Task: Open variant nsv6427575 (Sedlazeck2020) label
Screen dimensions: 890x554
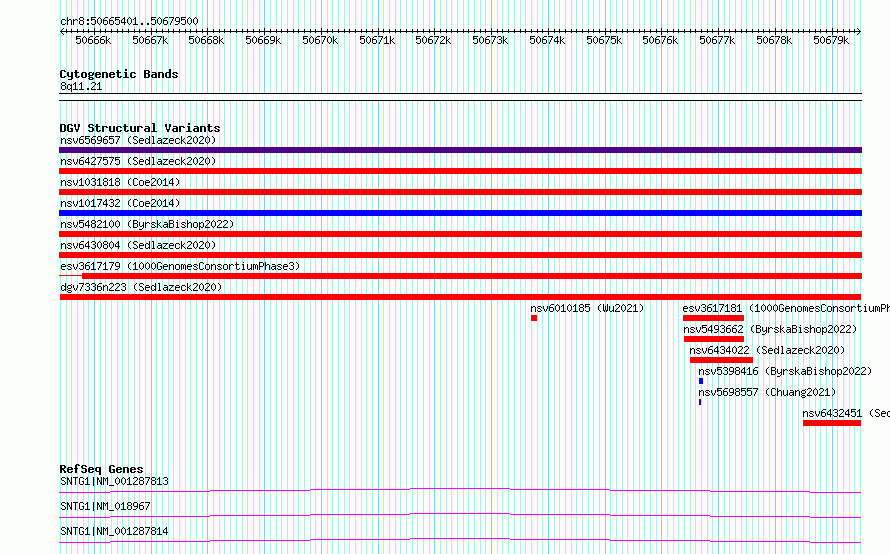Action: pyautogui.click(x=138, y=161)
